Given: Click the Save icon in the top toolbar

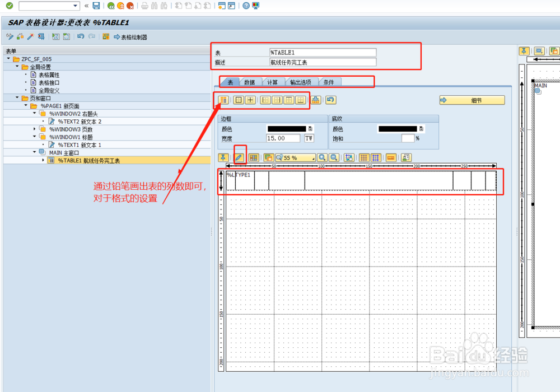Looking at the screenshot, I should [x=96, y=5].
